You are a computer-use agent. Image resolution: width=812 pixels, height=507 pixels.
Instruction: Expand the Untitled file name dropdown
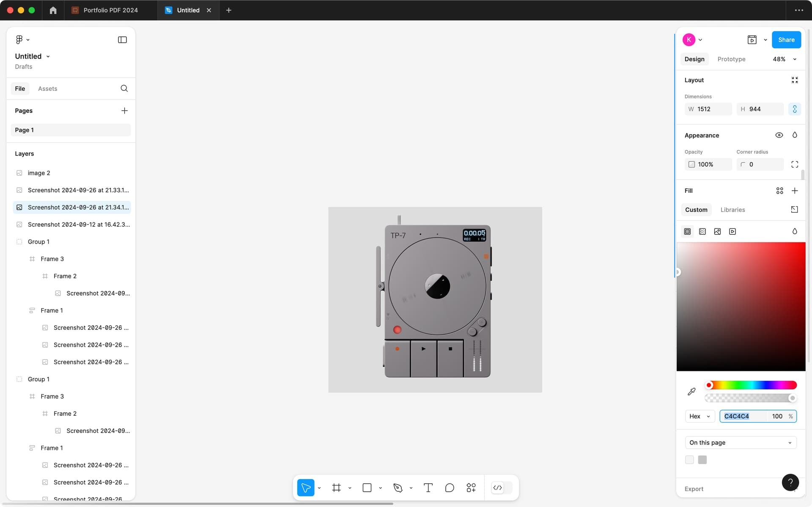(x=48, y=56)
